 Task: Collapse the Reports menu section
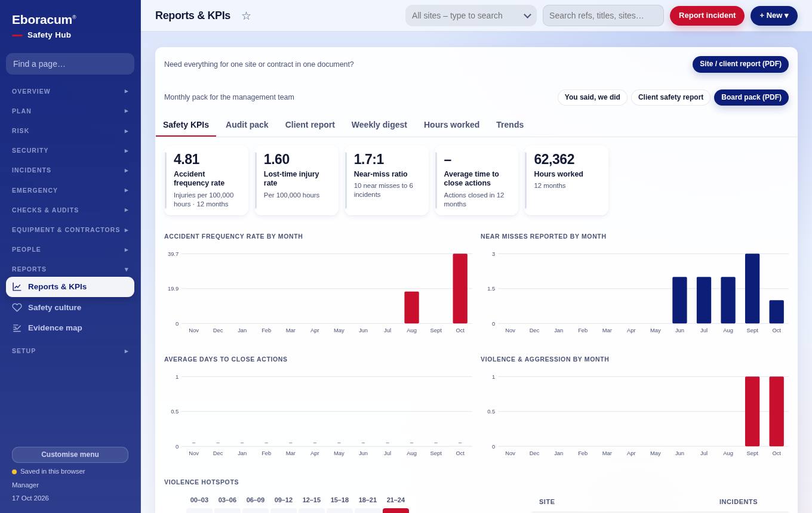(x=70, y=269)
